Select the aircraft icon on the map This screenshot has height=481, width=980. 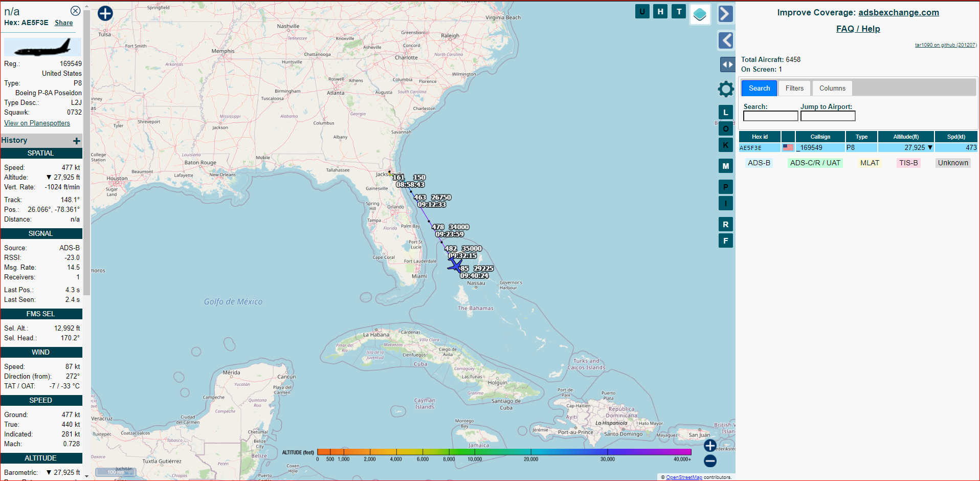(455, 265)
